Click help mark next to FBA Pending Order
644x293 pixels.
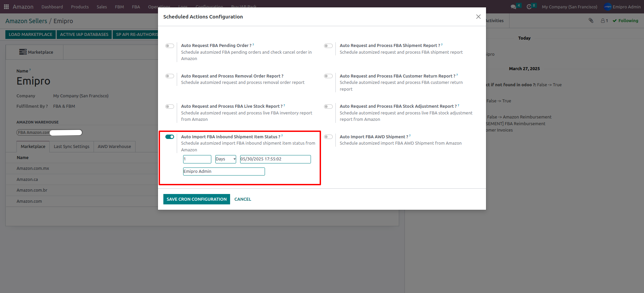point(253,44)
